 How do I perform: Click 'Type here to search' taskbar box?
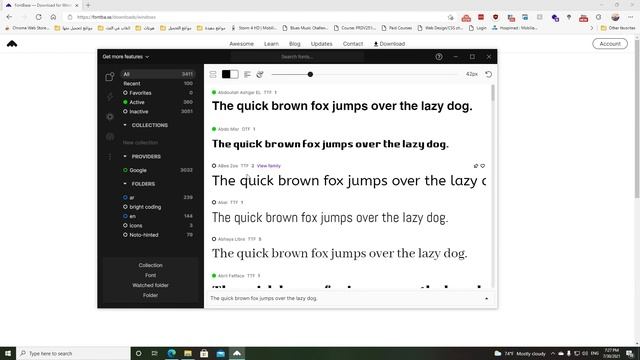73,353
